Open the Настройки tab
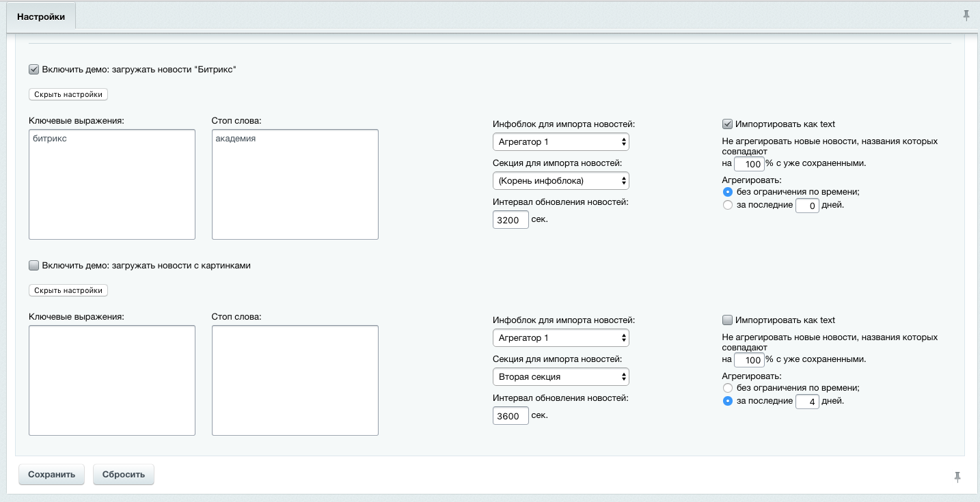The image size is (980, 502). [41, 16]
